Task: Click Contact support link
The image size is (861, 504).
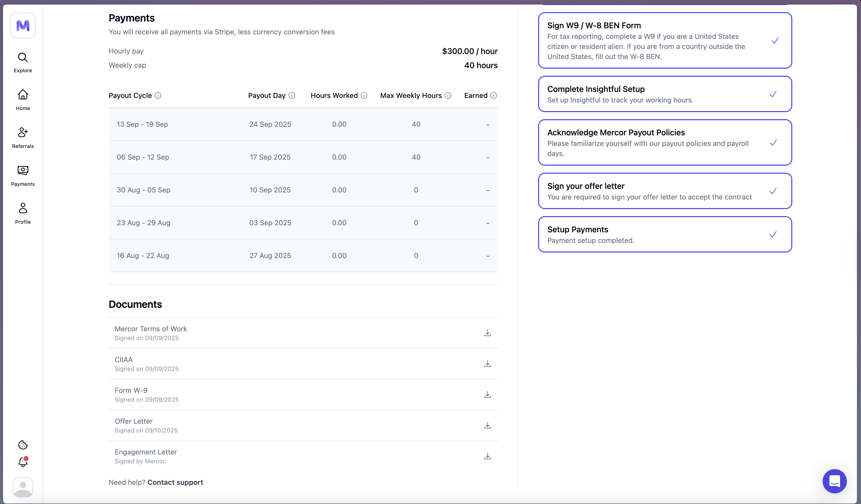Action: [x=175, y=482]
